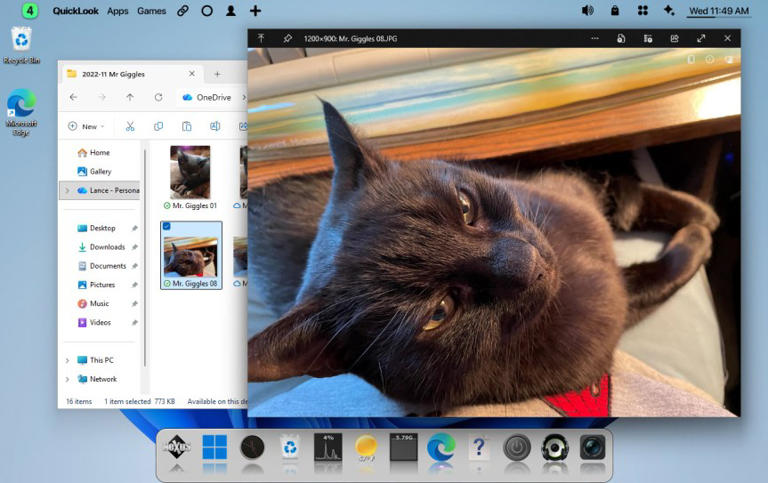Open the New dropdown in File Explorer
Viewport: 768px width, 483px height.
86,126
